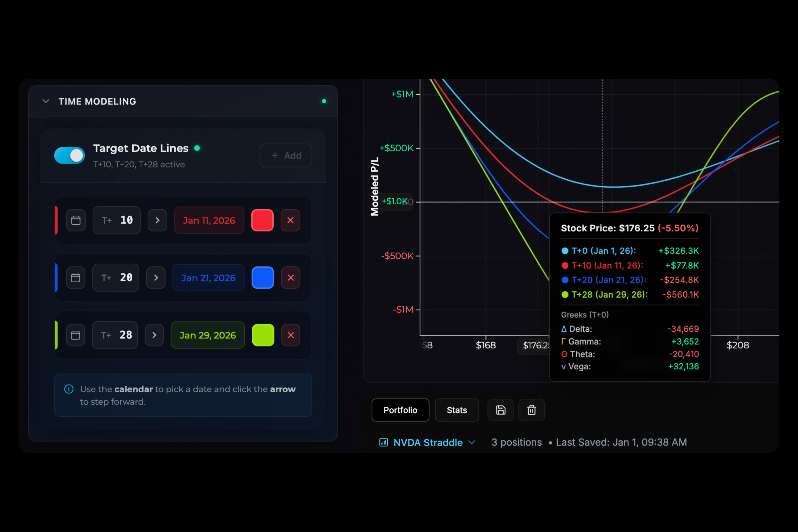Screen dimensions: 798x532
Task: Click the save portfolio disk icon
Action: tap(500, 410)
